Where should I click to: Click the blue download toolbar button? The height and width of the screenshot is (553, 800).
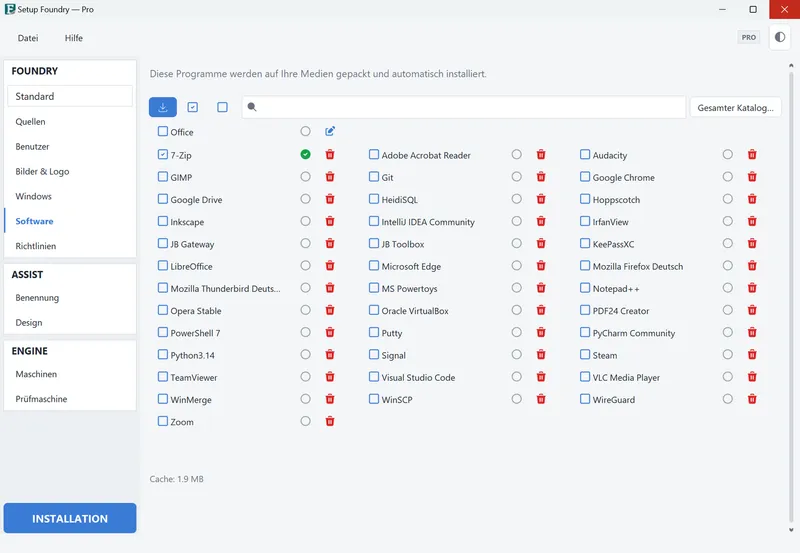coord(163,107)
